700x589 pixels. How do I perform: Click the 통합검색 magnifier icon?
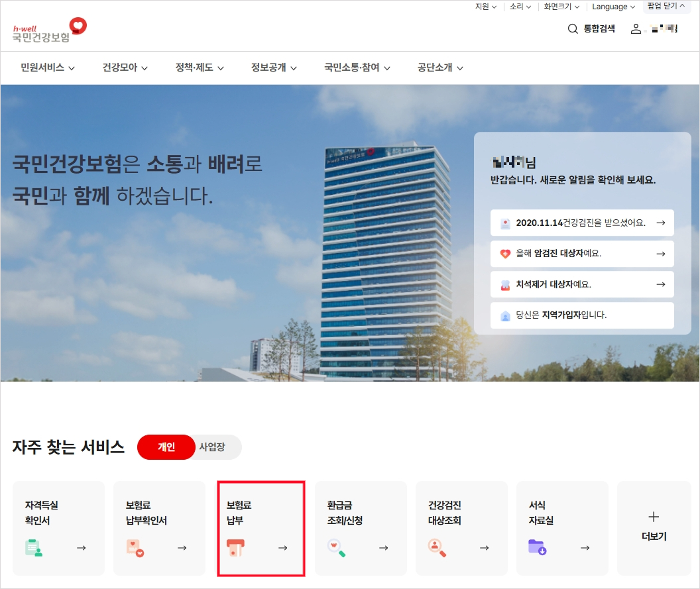click(x=572, y=29)
